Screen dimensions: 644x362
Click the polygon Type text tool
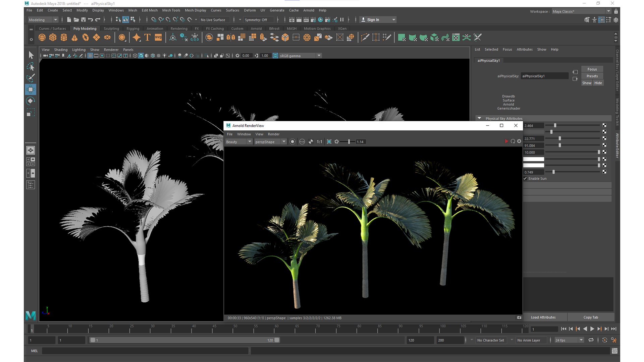click(147, 38)
